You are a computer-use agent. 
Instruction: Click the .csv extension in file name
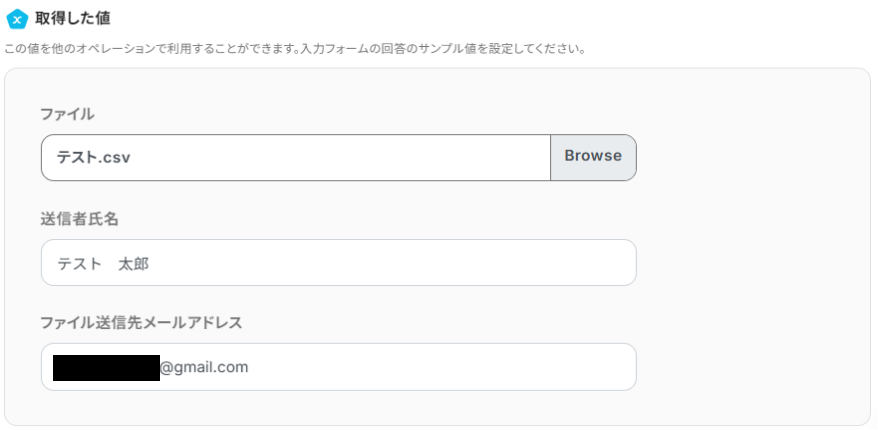(116, 157)
